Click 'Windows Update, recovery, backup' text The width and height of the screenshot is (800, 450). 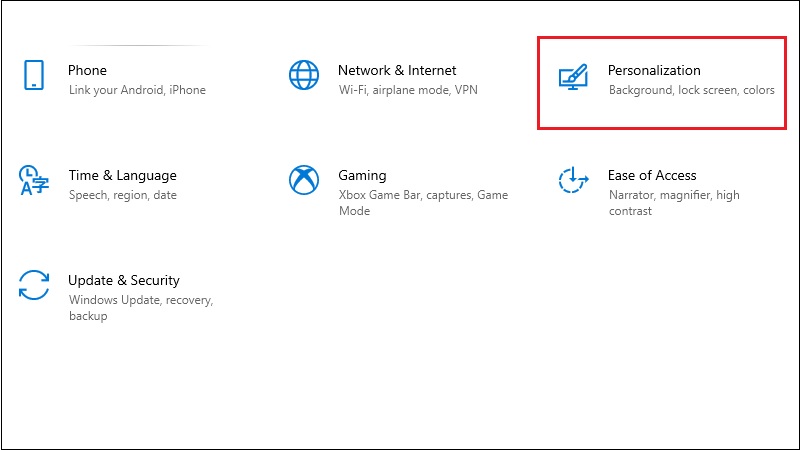coord(141,308)
